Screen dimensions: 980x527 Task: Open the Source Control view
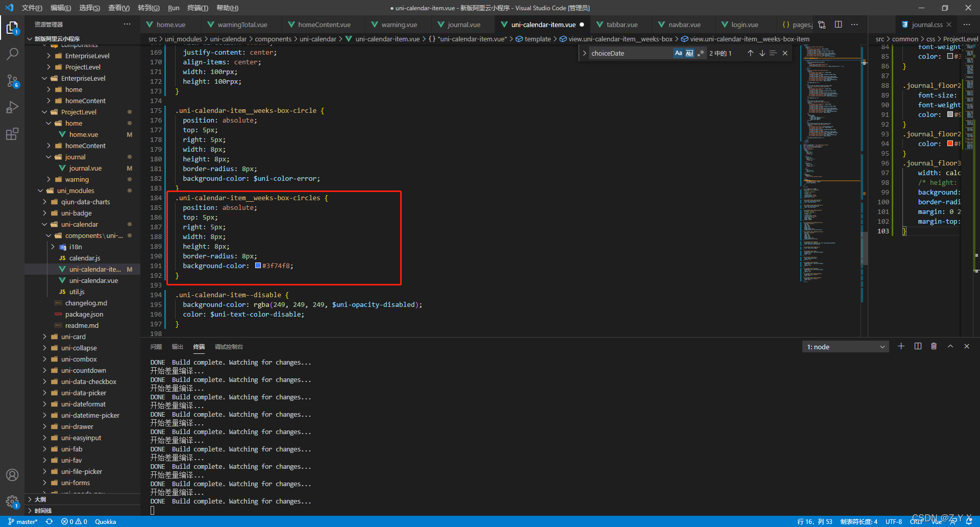click(x=12, y=81)
